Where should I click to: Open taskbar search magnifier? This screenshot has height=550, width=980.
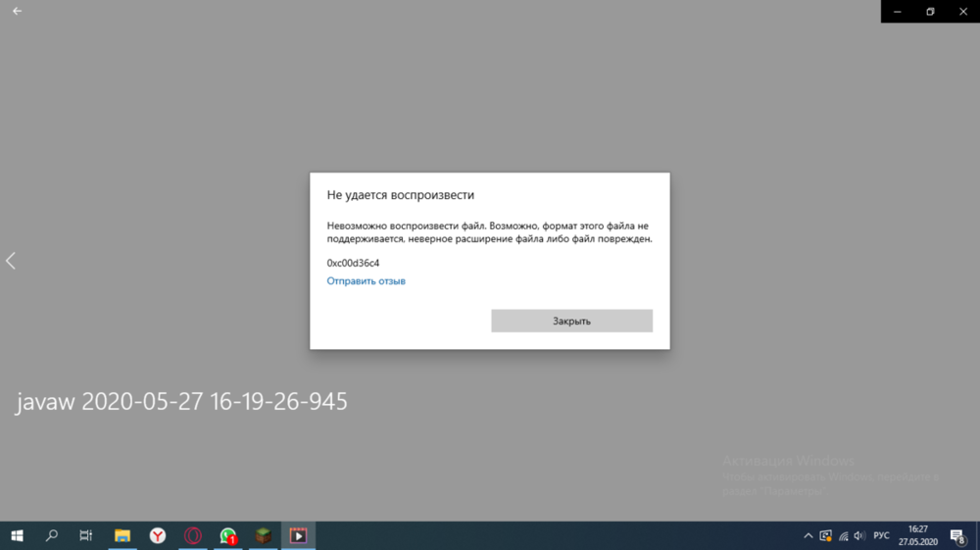pyautogui.click(x=52, y=535)
